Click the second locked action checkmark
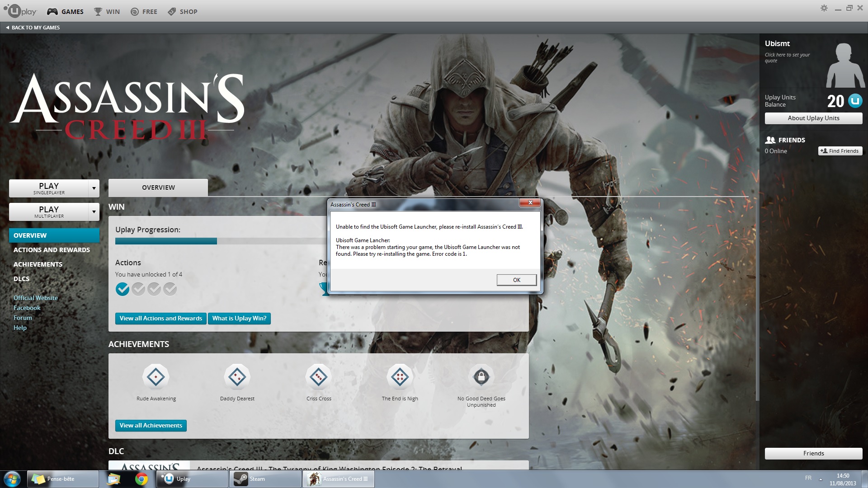This screenshot has height=488, width=868. 138,289
